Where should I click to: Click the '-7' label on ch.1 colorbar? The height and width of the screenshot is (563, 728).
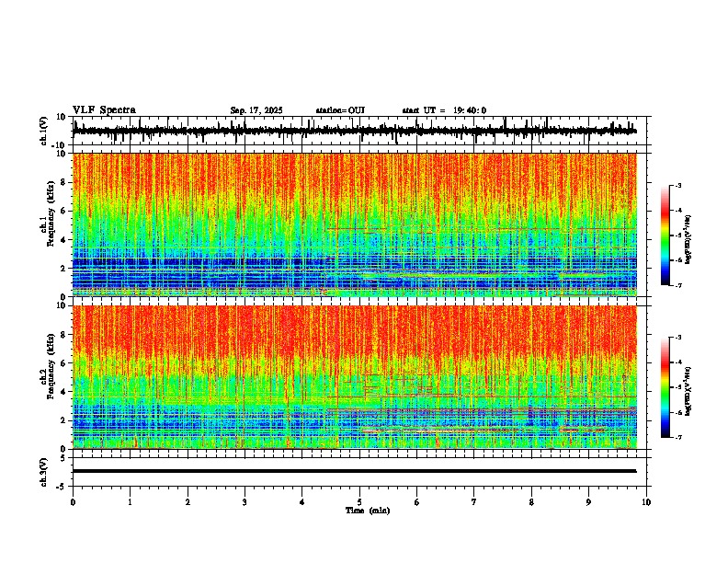(x=677, y=285)
